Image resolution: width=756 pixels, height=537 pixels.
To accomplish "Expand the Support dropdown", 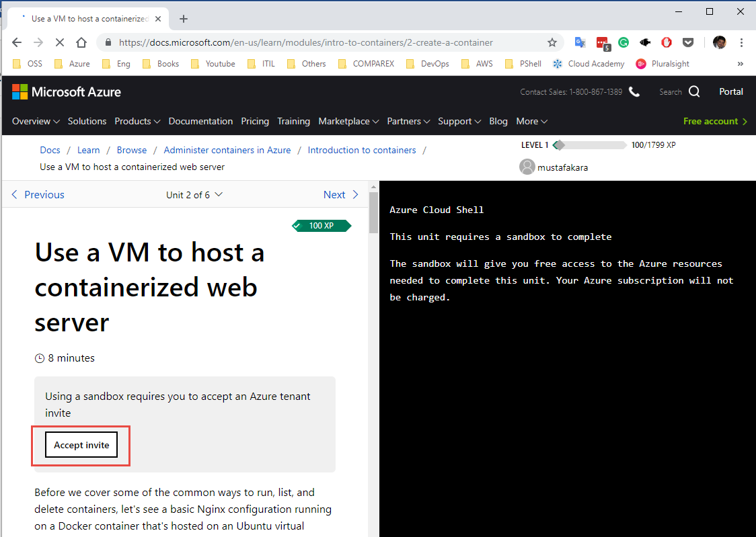I will tap(459, 122).
